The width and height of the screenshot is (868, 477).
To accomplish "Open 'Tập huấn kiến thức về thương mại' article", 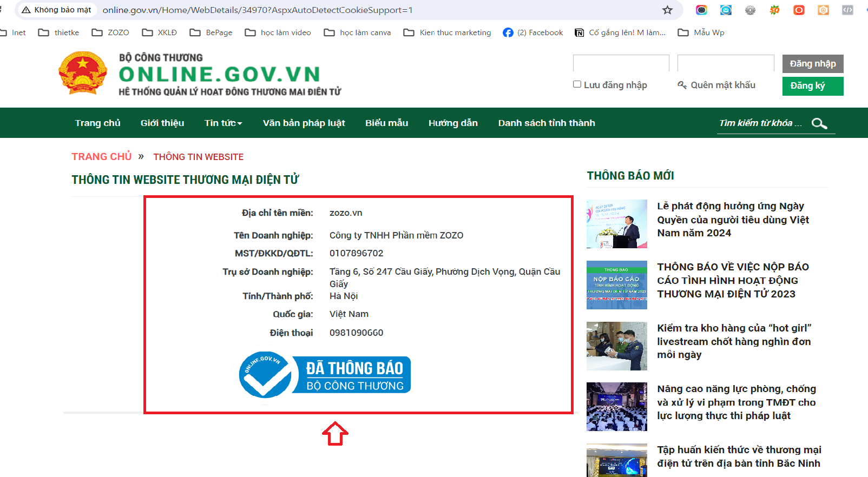I will 739,456.
